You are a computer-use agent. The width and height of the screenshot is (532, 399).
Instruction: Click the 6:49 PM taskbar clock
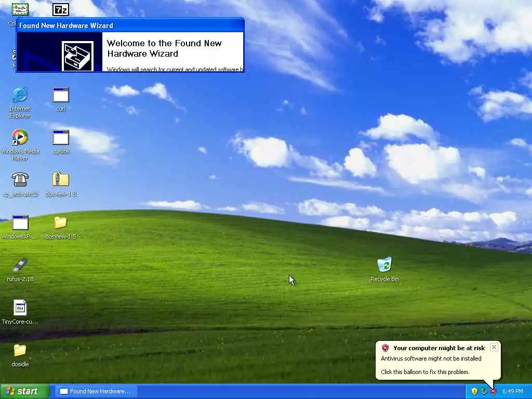click(513, 391)
